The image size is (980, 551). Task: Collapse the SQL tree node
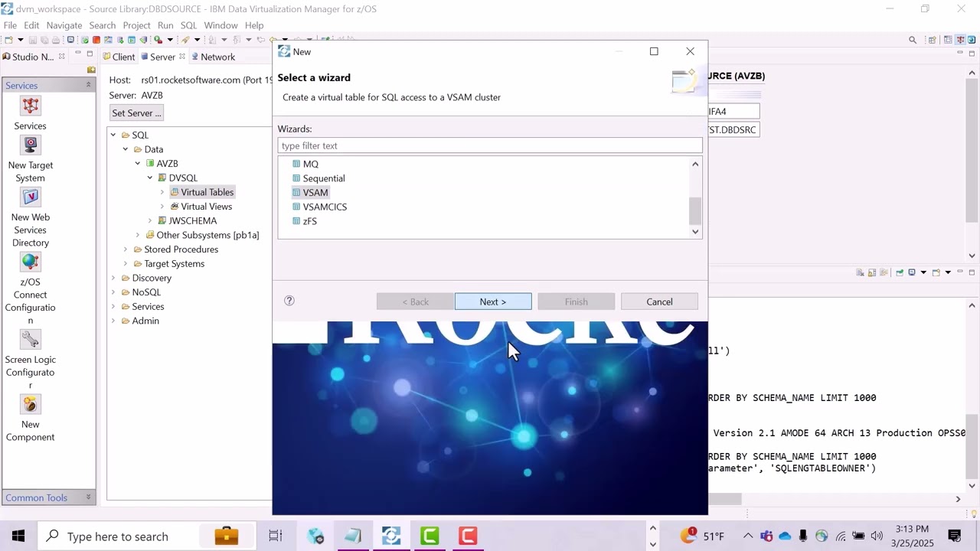click(113, 135)
